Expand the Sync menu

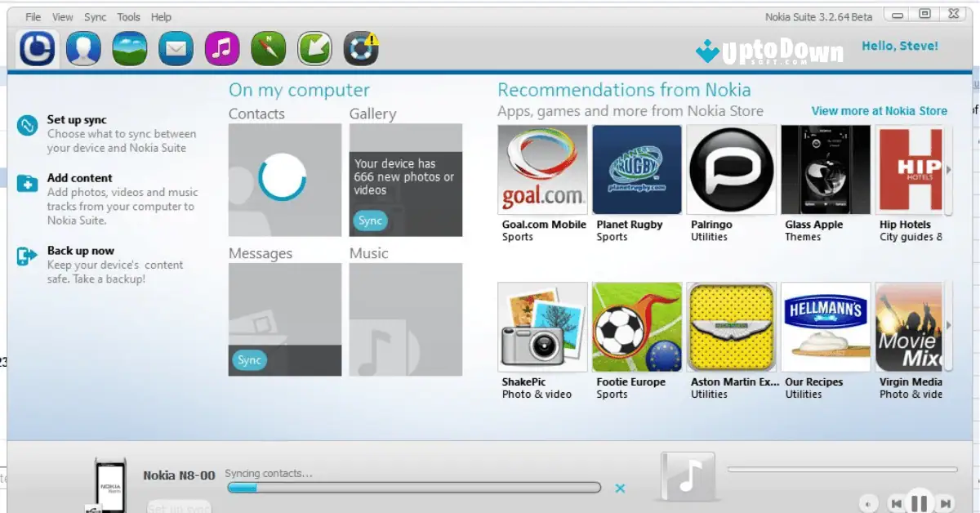pos(94,16)
